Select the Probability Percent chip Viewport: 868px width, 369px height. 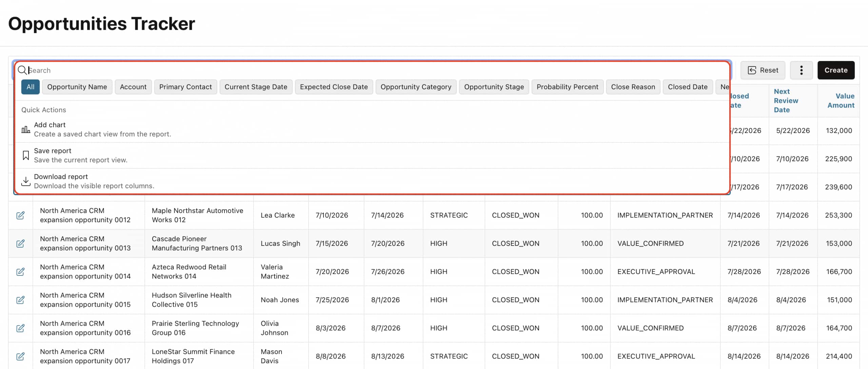pyautogui.click(x=568, y=87)
